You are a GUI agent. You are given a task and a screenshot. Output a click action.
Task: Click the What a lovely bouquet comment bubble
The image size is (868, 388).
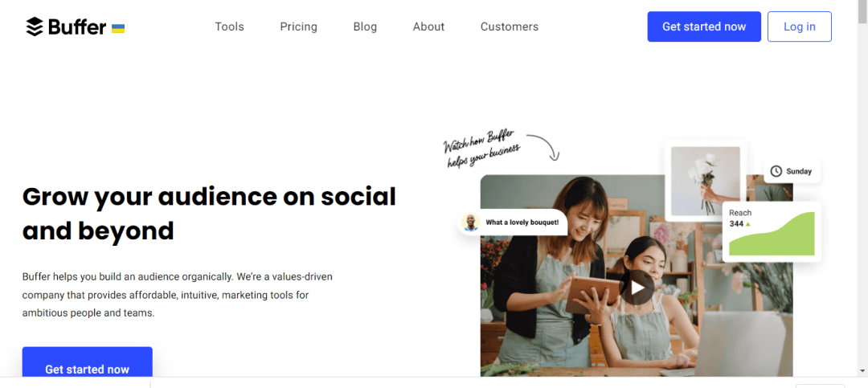pyautogui.click(x=513, y=223)
